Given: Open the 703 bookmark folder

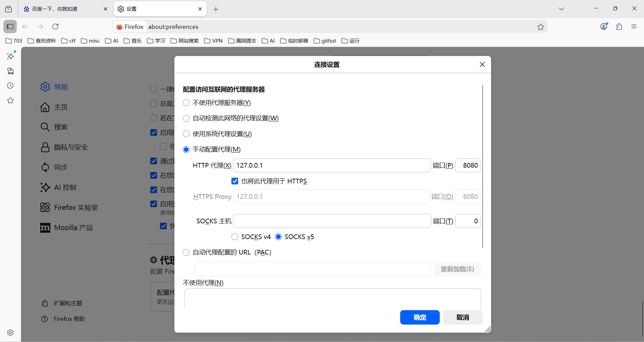Looking at the screenshot, I should [14, 41].
